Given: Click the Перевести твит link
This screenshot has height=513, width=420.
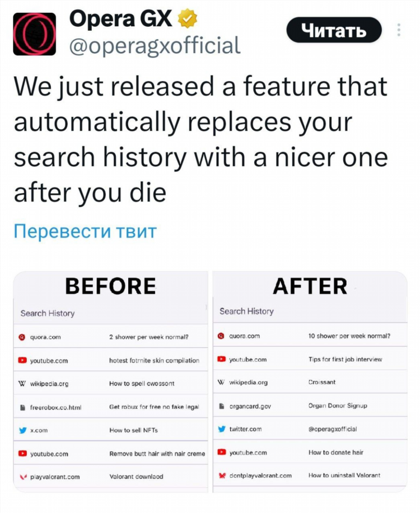Looking at the screenshot, I should coord(85,231).
